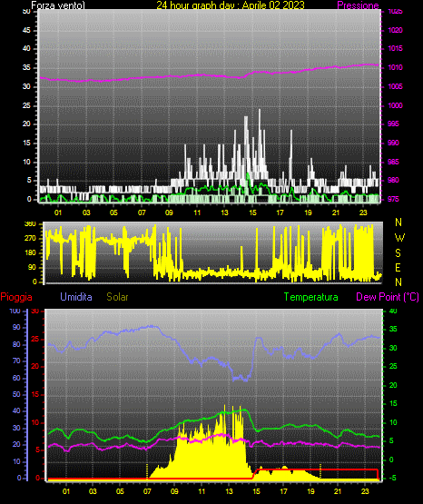Viewport: 423px width, 504px height.
Task: Select the 24 hour graph day title
Action: tap(231, 5)
